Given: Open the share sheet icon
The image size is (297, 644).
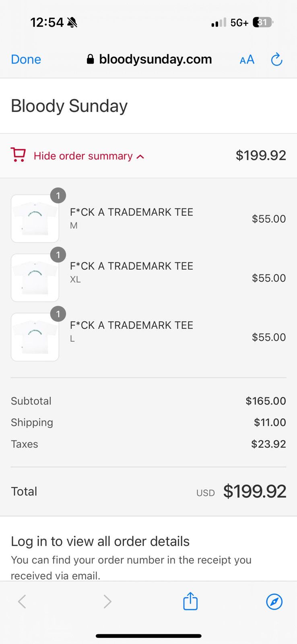Looking at the screenshot, I should click(x=190, y=601).
